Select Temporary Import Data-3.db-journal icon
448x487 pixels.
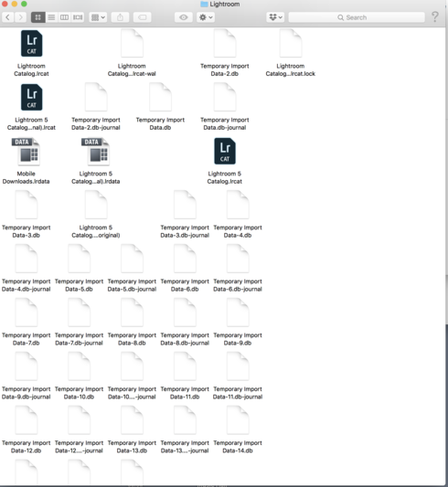pos(185,205)
